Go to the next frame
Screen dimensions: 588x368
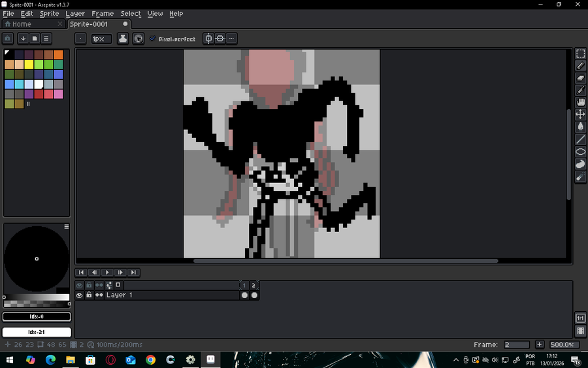[120, 273]
